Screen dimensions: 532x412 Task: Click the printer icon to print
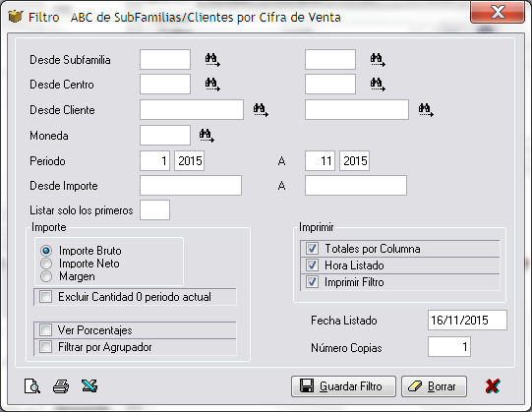point(61,386)
